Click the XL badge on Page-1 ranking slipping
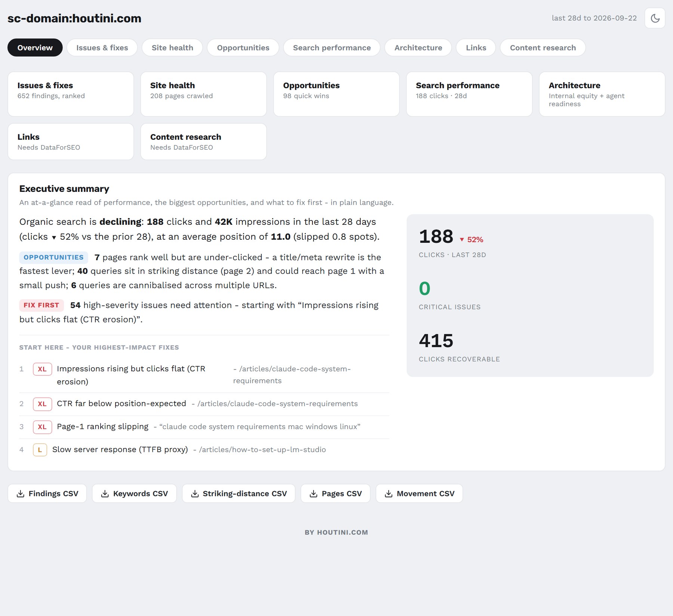Screen dimensions: 673x616 click(42, 427)
